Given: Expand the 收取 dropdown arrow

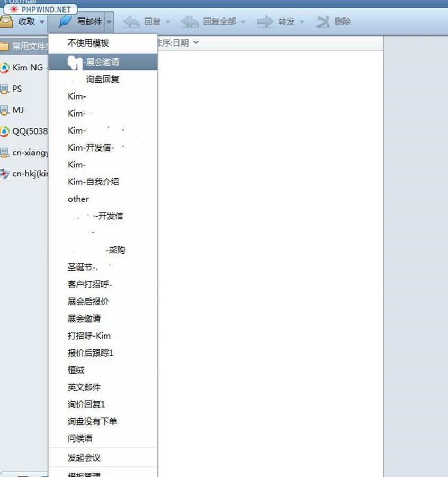Looking at the screenshot, I should point(42,22).
